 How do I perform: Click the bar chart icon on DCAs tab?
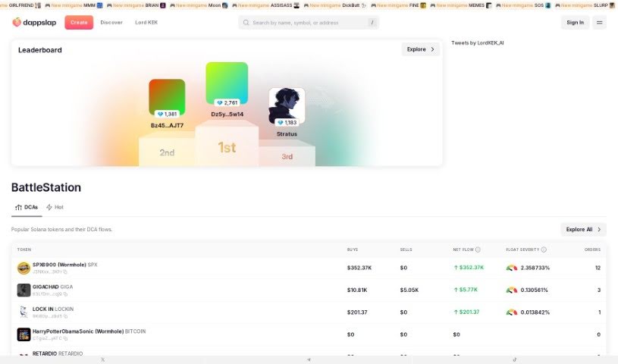click(x=18, y=207)
